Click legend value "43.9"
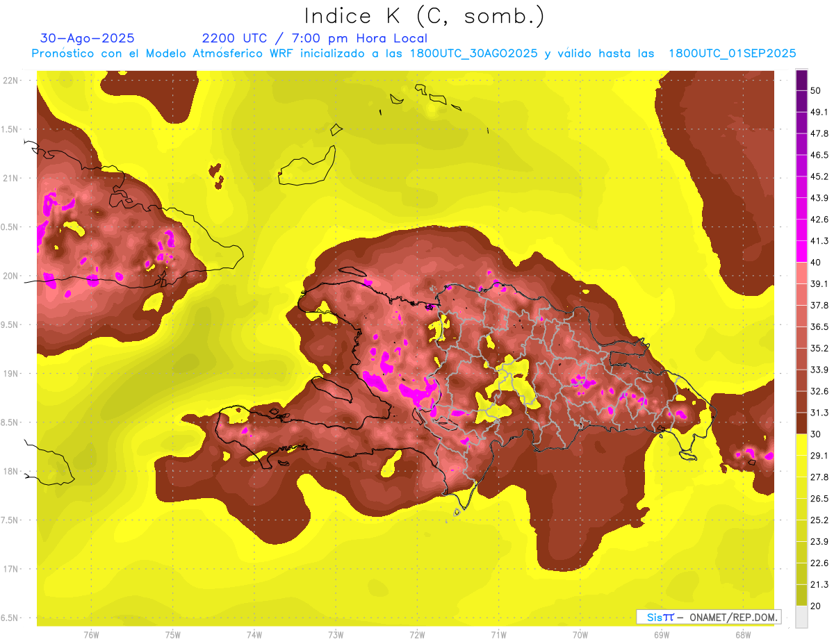 [x=819, y=198]
